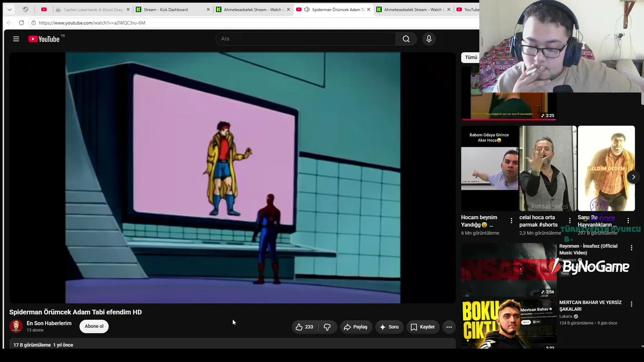Viewport: 644px width, 362px height.
Task: Start voice search with the microphone icon
Action: coord(429,39)
